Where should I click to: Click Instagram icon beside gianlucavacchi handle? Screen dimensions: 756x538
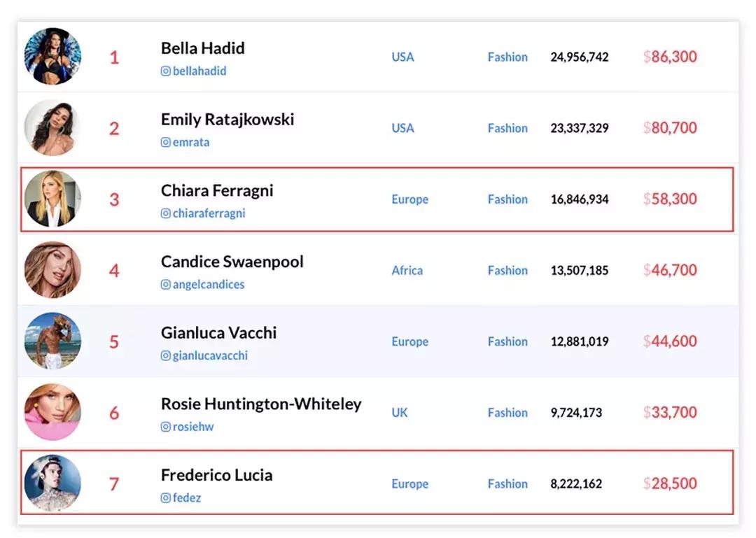tap(166, 356)
